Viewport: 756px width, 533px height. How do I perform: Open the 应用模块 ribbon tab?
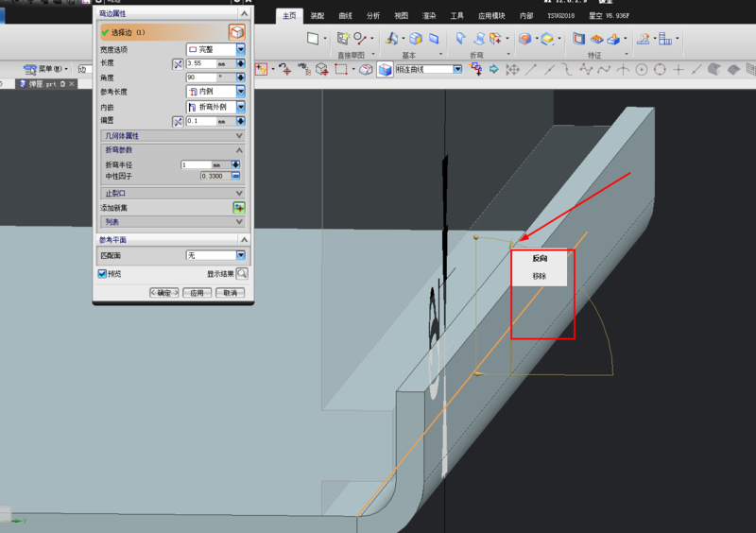pos(491,16)
